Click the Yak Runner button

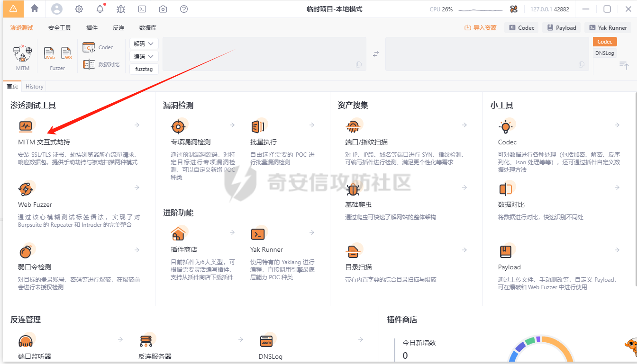tap(608, 28)
